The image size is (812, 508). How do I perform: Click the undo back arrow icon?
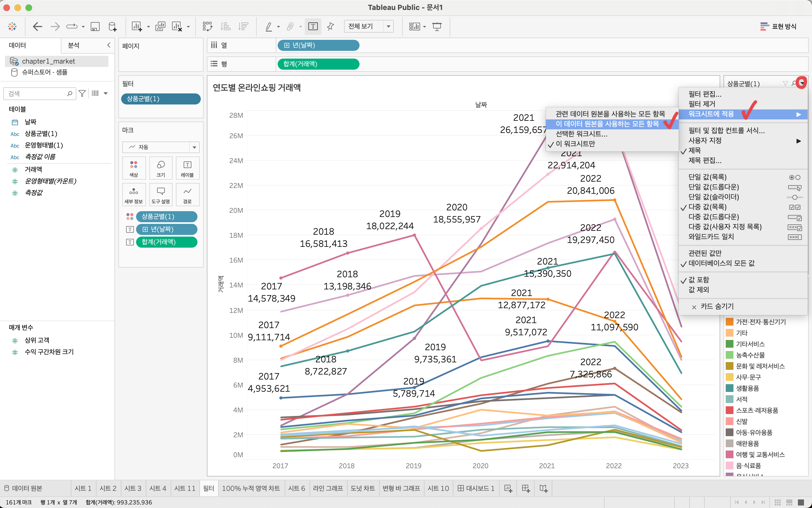point(37,27)
